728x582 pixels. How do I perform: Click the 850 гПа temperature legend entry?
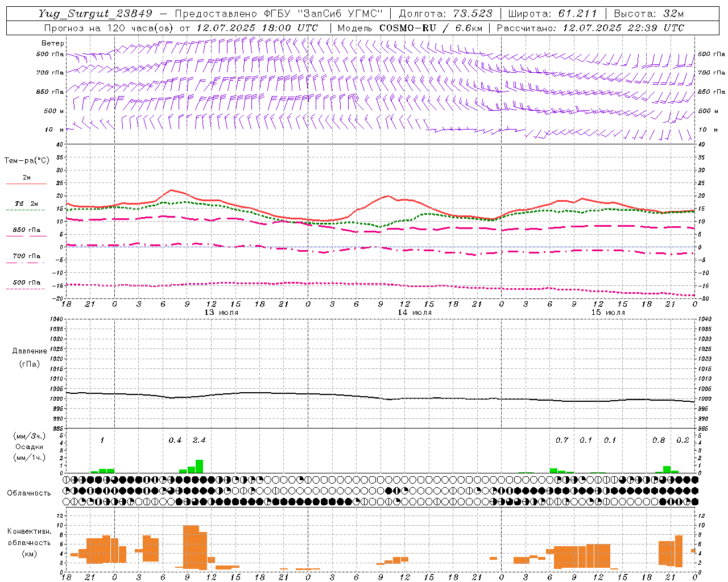pyautogui.click(x=27, y=230)
